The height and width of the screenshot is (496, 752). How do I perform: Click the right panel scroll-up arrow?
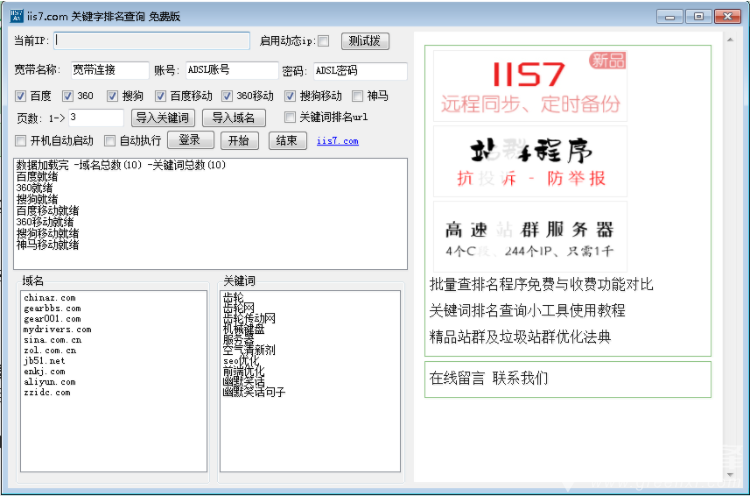(730, 39)
